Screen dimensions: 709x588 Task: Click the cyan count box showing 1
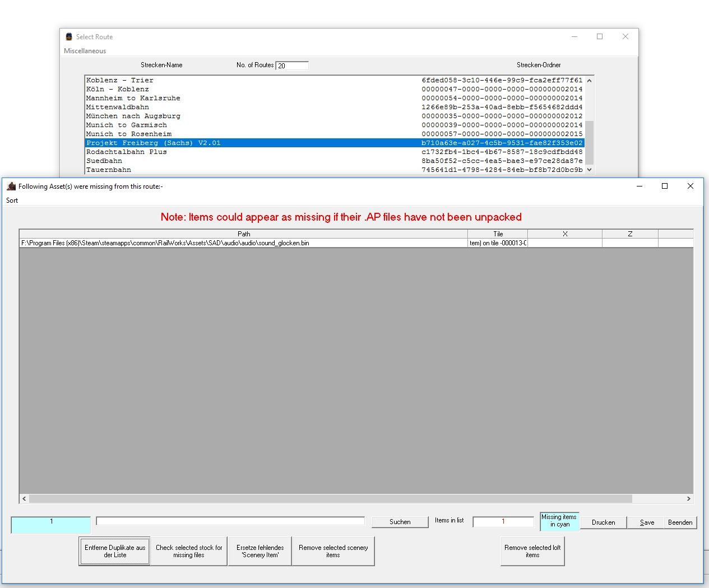tap(51, 525)
